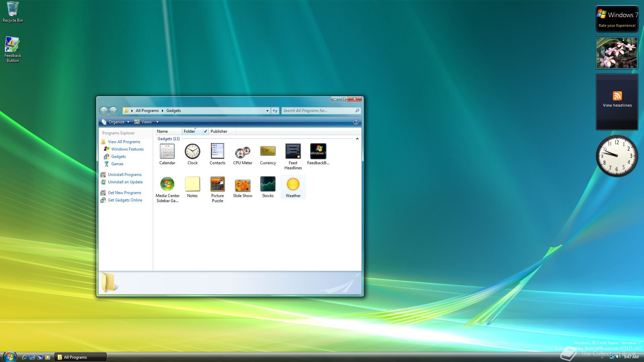Click the Switch between windows icon
The image size is (644, 362).
tap(40, 357)
